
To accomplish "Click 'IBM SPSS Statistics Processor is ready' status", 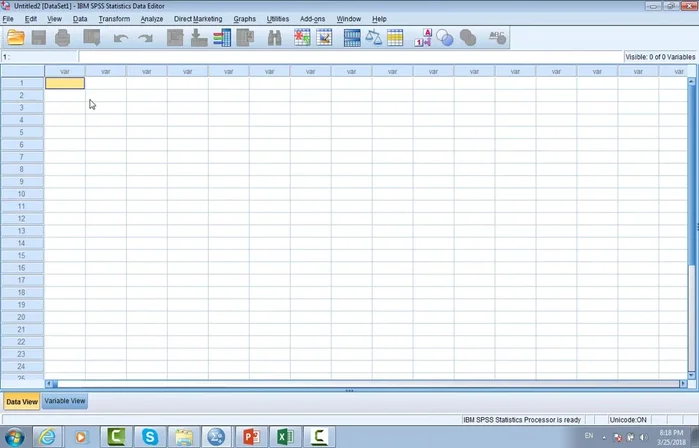I will [522, 419].
